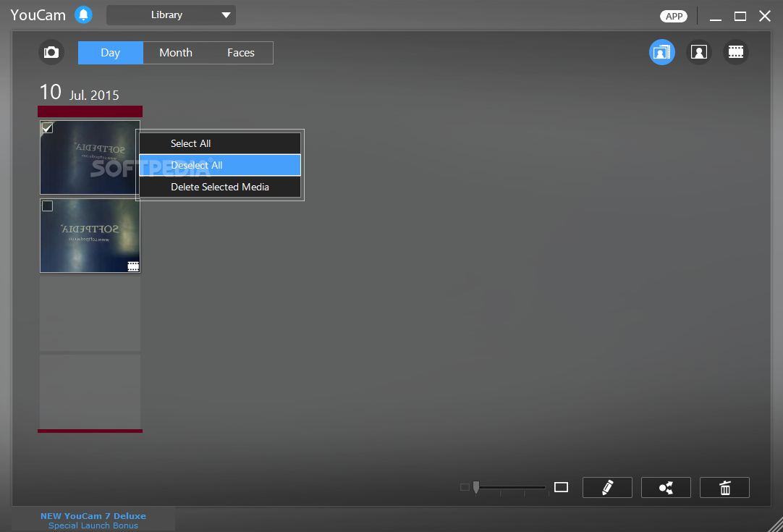Screen dimensions: 783x532
Task: Open the second video thumbnail
Action: [x=90, y=236]
